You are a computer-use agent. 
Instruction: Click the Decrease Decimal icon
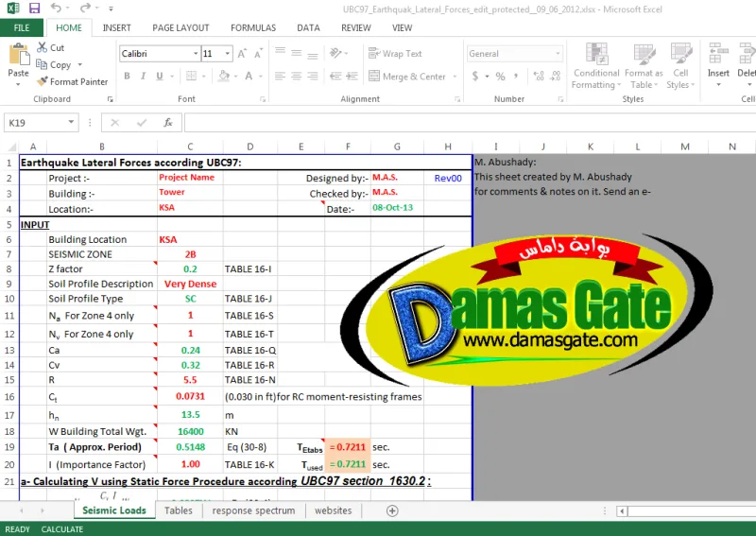point(556,76)
